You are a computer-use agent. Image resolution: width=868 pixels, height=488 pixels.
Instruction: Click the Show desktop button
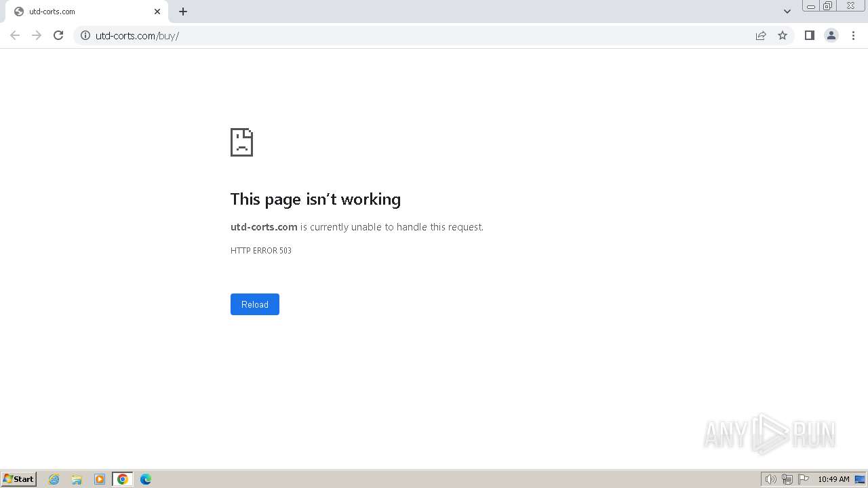(860, 479)
